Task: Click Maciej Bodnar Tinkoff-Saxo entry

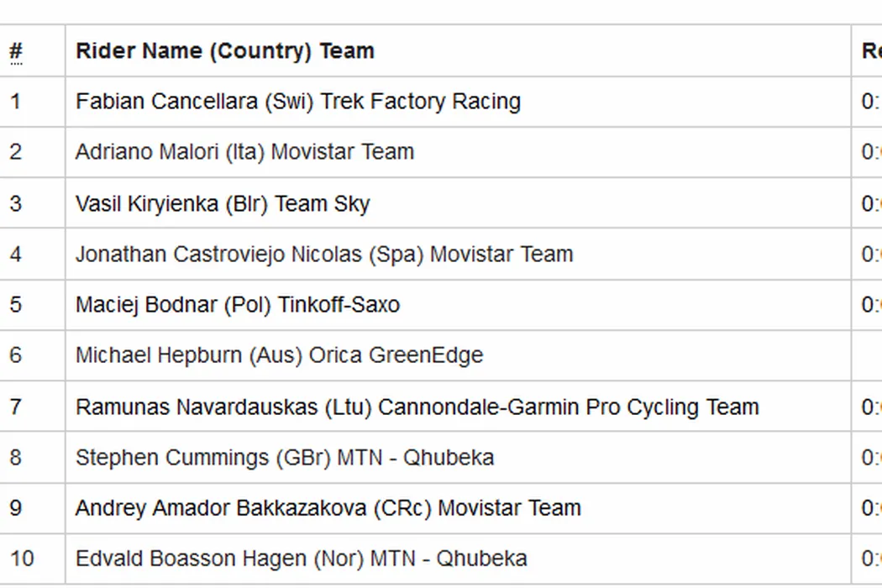Action: (237, 304)
